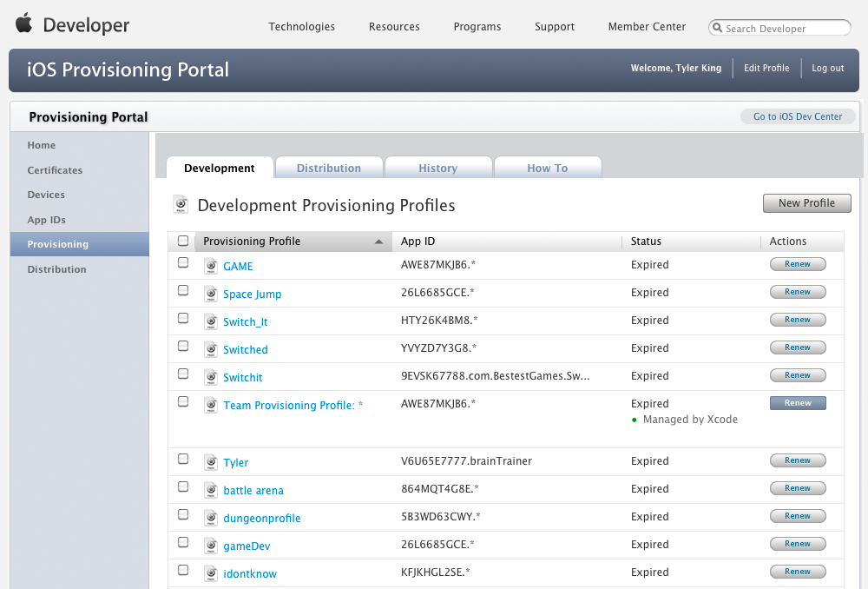The width and height of the screenshot is (868, 589).
Task: Click the Apple logo icon
Action: point(23,23)
